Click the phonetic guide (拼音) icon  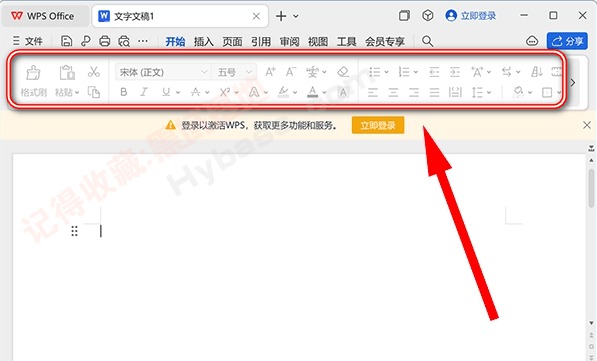point(312,72)
